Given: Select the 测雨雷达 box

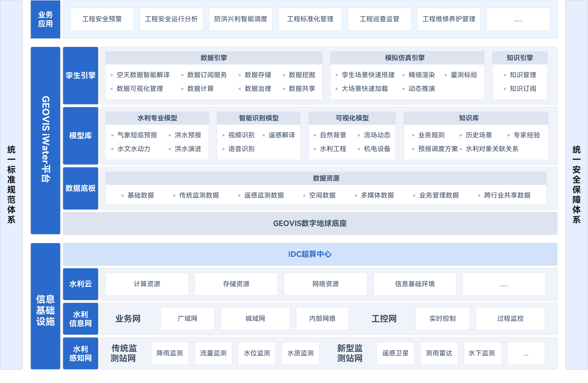Looking at the screenshot, I should 439,353.
